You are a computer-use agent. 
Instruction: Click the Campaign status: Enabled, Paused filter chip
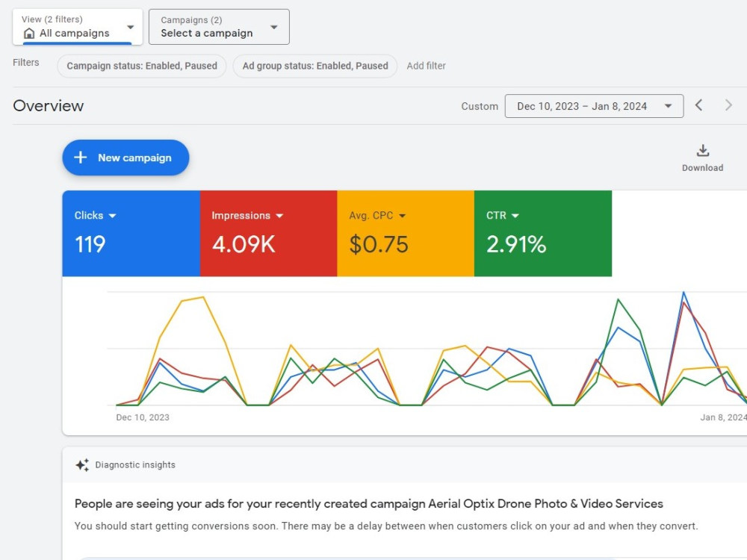click(x=141, y=66)
